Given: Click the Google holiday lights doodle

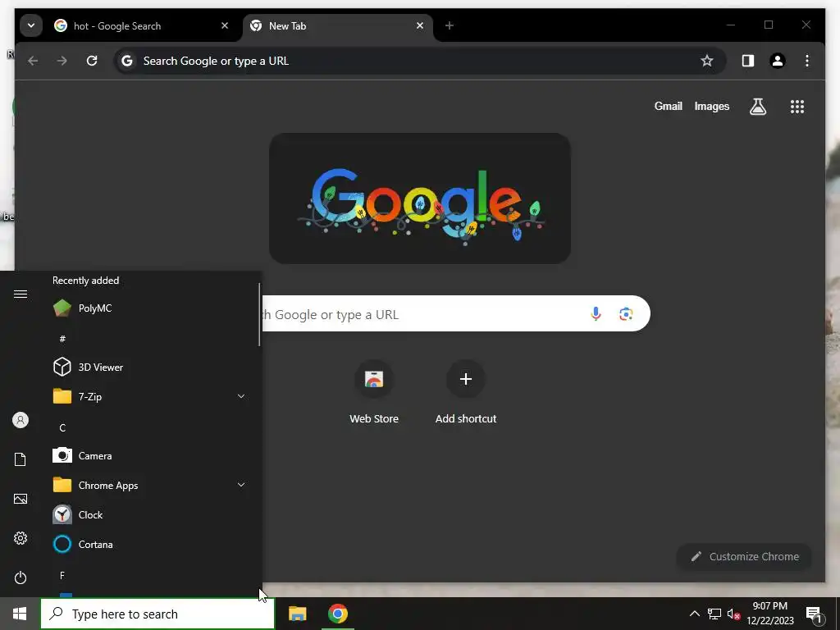Looking at the screenshot, I should [x=420, y=199].
